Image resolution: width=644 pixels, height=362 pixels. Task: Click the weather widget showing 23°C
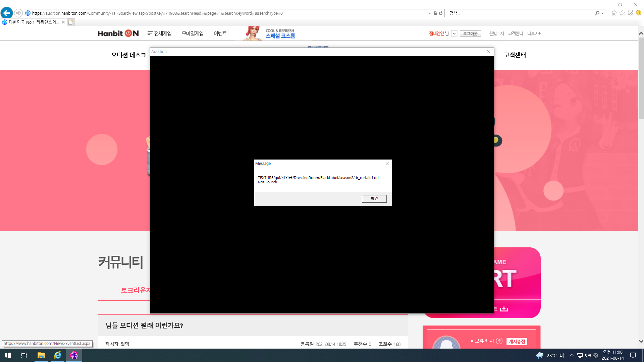click(x=550, y=355)
